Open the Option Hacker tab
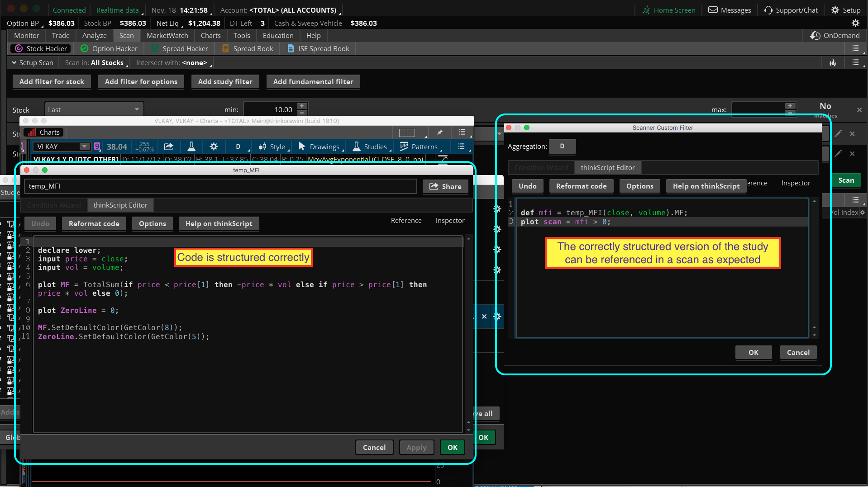The height and width of the screenshot is (487, 868). point(109,48)
